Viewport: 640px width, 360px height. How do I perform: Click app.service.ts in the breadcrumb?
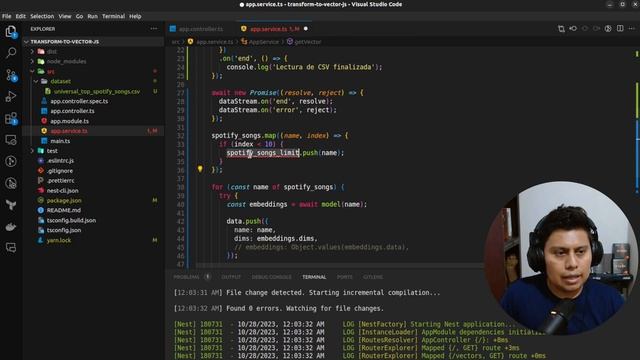pos(215,42)
